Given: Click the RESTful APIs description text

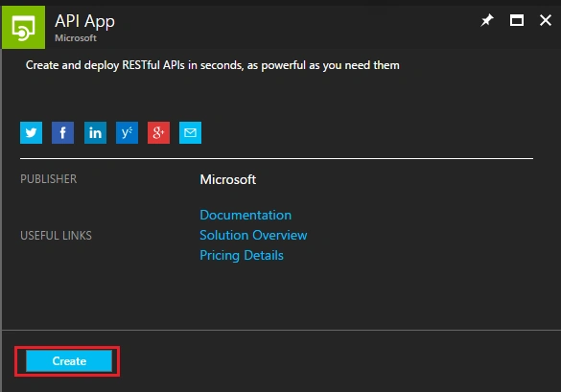Looking at the screenshot, I should pos(213,65).
